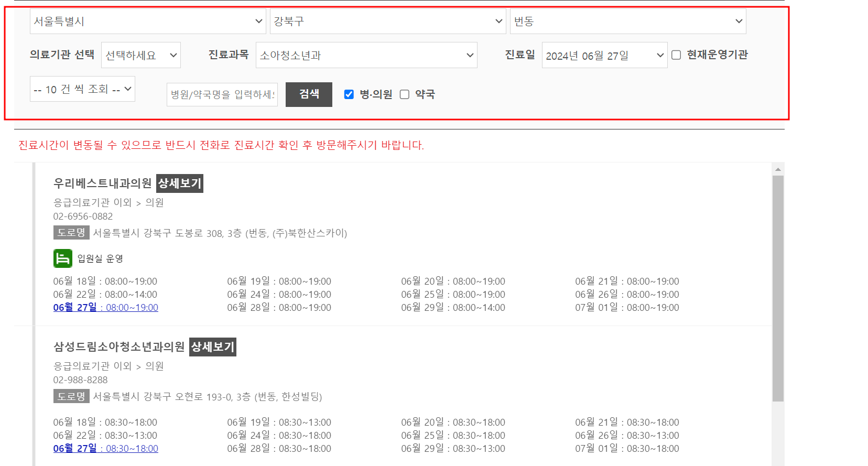This screenshot has width=868, height=466.
Task: Click the red 진료시간이 변동될 수 notice
Action: [221, 145]
